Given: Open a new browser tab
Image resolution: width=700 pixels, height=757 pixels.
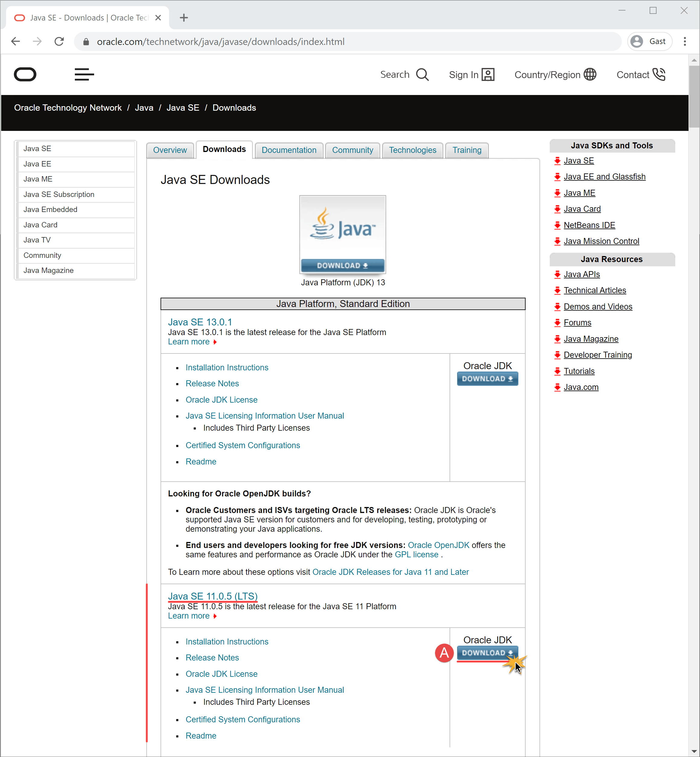Looking at the screenshot, I should click(x=184, y=18).
